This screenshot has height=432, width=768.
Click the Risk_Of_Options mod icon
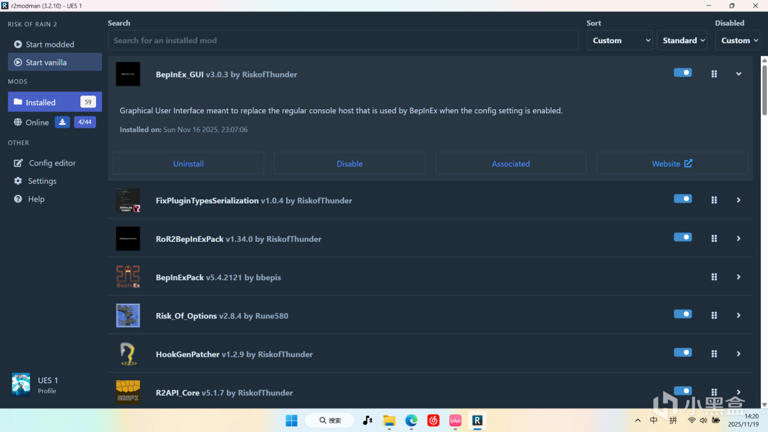point(128,315)
